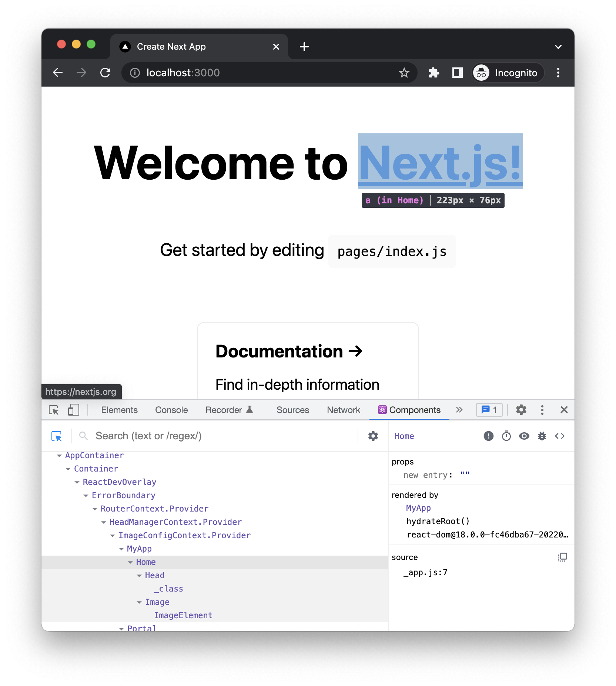Suspend the Home component stopwatch icon
Viewport: 616px width, 686px height.
click(506, 436)
